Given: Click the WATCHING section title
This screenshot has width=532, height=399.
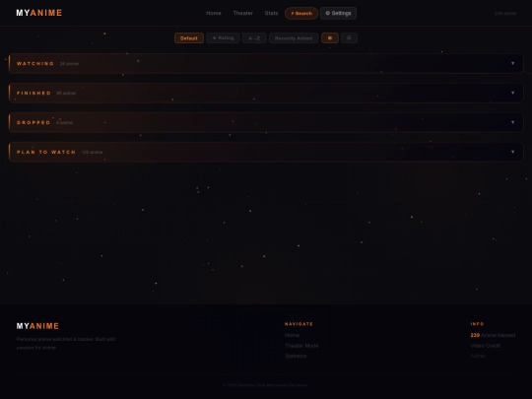Looking at the screenshot, I should pos(35,63).
